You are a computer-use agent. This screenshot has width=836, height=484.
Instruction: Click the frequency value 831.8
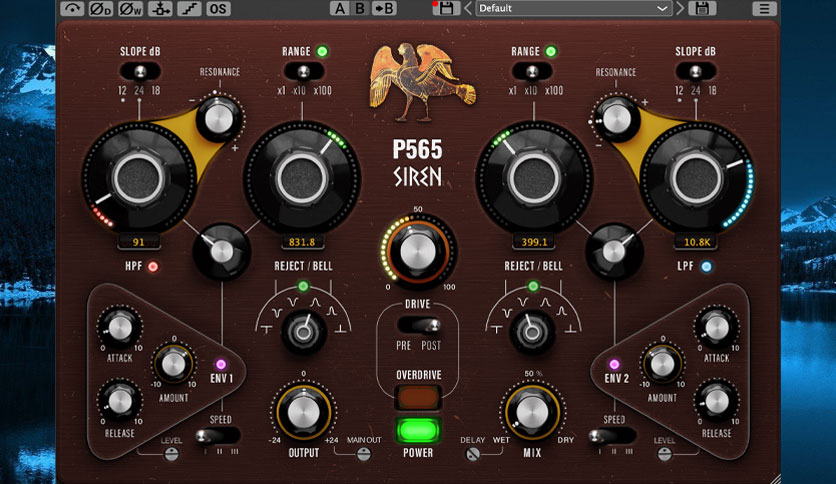pos(302,242)
